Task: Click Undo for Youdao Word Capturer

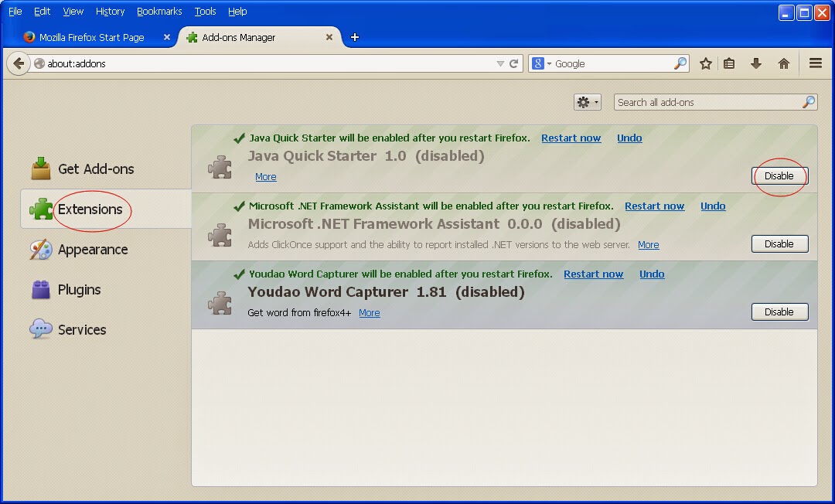Action: (652, 274)
